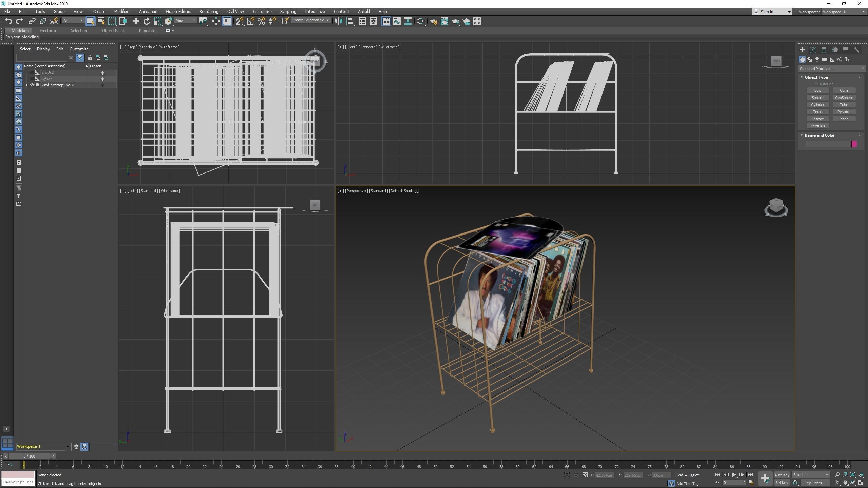Toggle selection lock padlock in status bar
This screenshot has width=868, height=488.
pos(576,475)
